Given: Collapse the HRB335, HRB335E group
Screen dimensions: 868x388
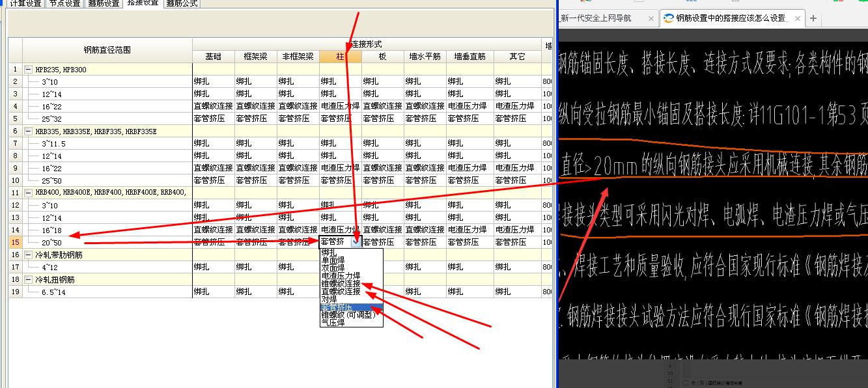Looking at the screenshot, I should 28,132.
